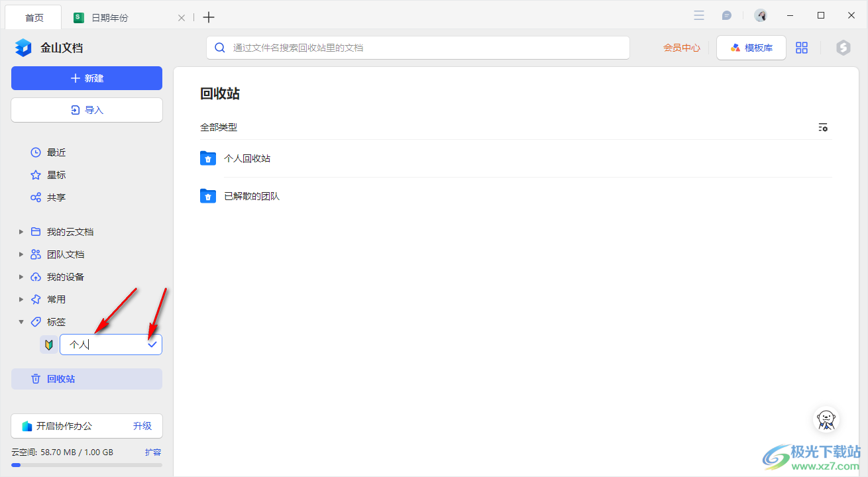Click the 云空间 usage text
Screen dimensions: 868x477
(x=62, y=452)
